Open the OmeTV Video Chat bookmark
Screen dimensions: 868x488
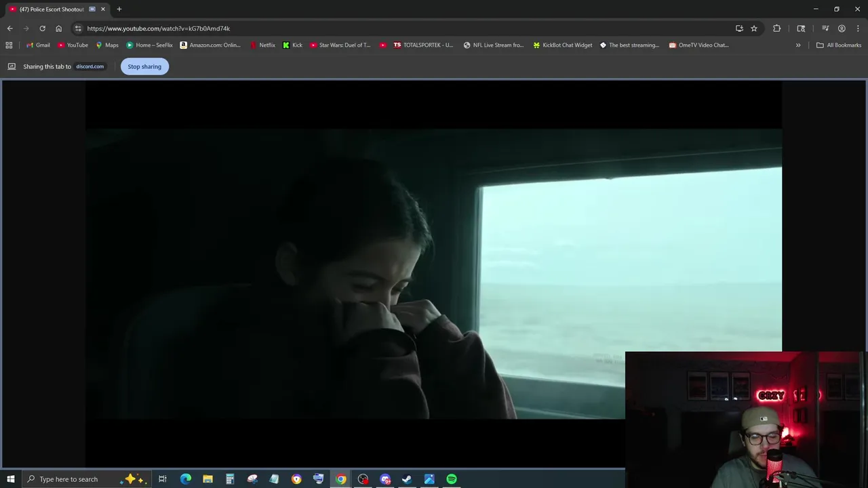(699, 45)
